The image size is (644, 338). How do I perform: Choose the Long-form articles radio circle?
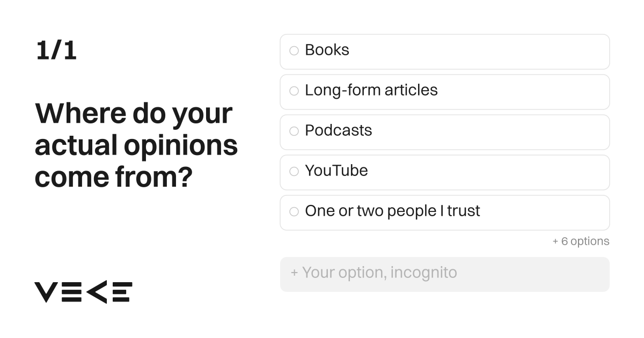pos(294,91)
